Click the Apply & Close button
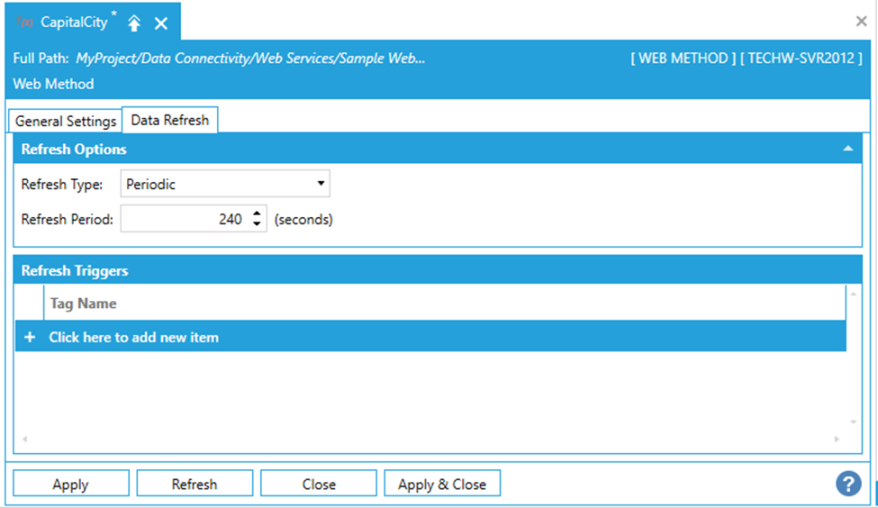Viewport: 878px width, 508px height. point(442,484)
